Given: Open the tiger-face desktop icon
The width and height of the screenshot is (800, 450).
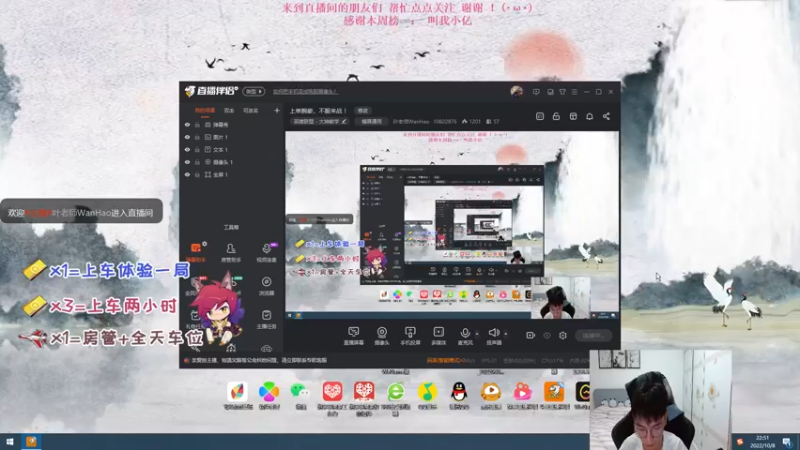Looking at the screenshot, I should (491, 396).
